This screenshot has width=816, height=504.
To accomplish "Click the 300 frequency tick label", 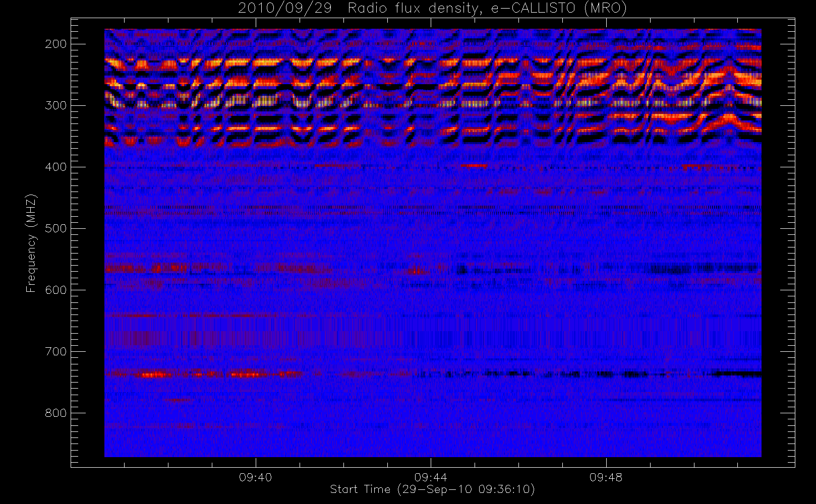I will pos(55,105).
